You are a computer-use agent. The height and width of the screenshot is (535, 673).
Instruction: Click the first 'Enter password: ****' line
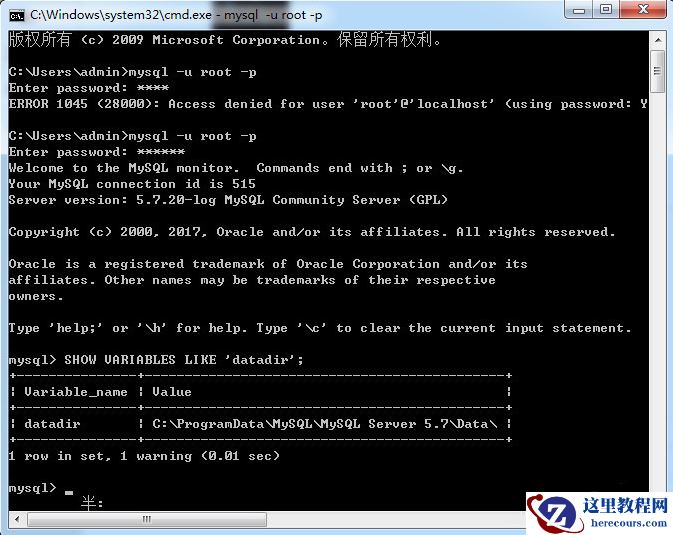coord(89,88)
